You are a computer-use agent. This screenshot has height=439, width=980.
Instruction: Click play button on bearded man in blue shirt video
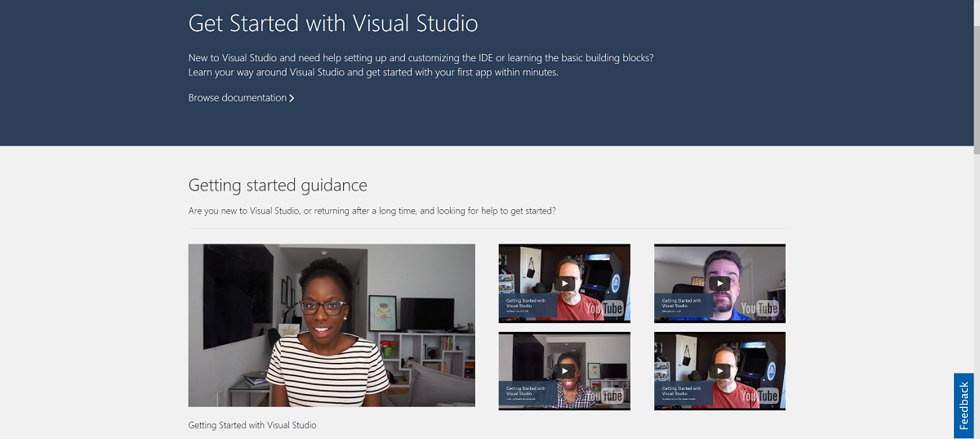[x=719, y=284]
